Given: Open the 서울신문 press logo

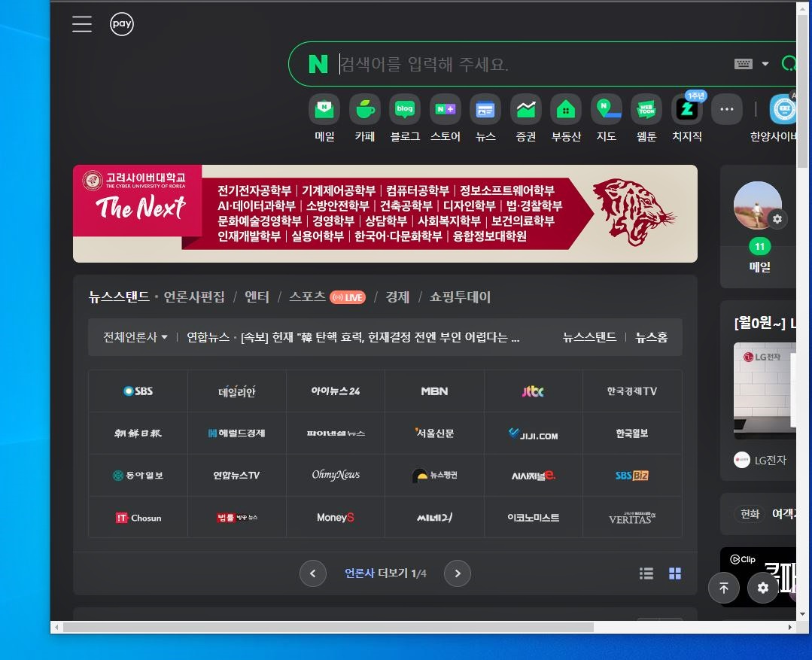Looking at the screenshot, I should (434, 433).
